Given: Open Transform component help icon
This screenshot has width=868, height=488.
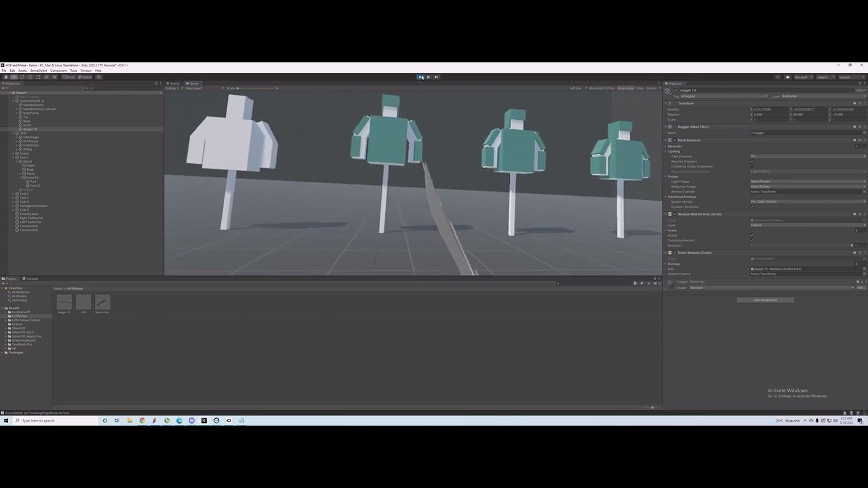Looking at the screenshot, I should (854, 103).
